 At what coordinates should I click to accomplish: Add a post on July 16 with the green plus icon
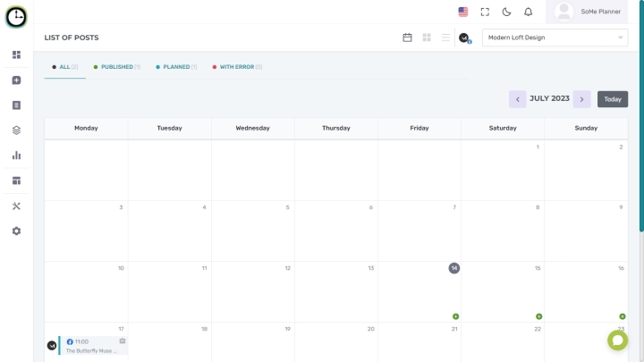tap(623, 316)
